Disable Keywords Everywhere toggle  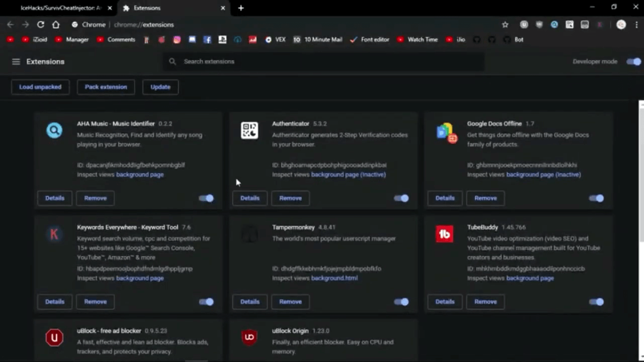[x=206, y=302]
